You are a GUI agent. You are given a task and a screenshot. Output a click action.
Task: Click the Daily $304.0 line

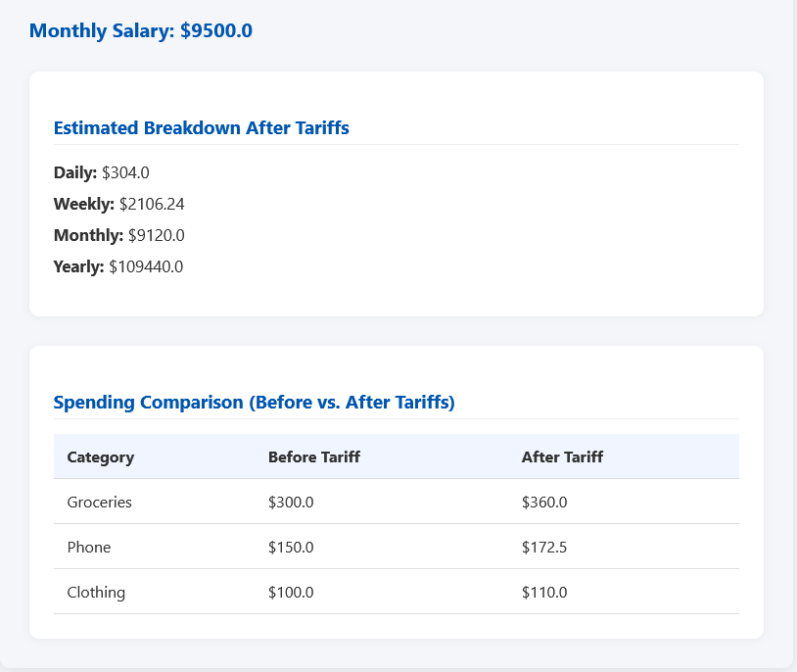tap(101, 173)
